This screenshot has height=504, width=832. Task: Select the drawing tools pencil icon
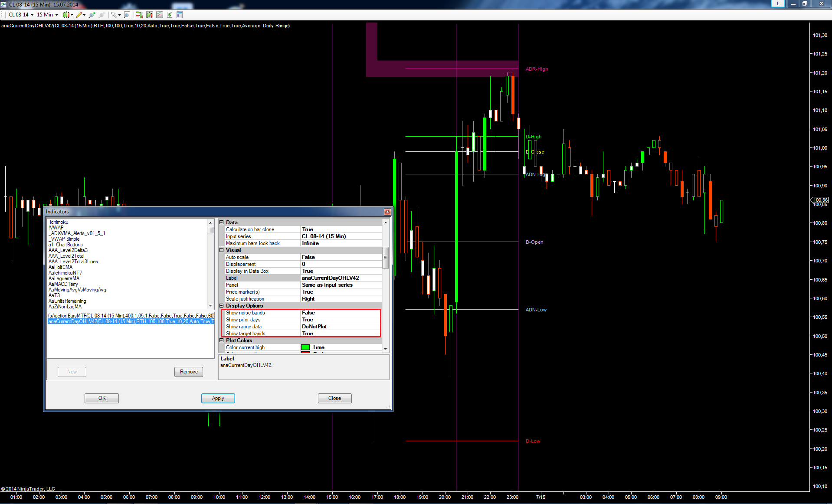tap(79, 15)
